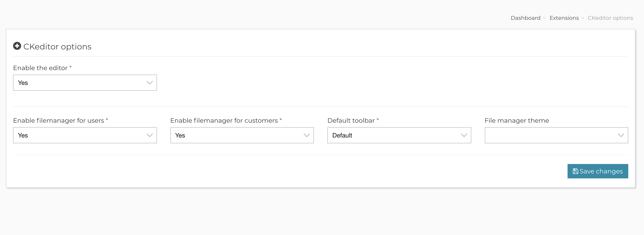Click the CKeditor options heading

pos(57,47)
